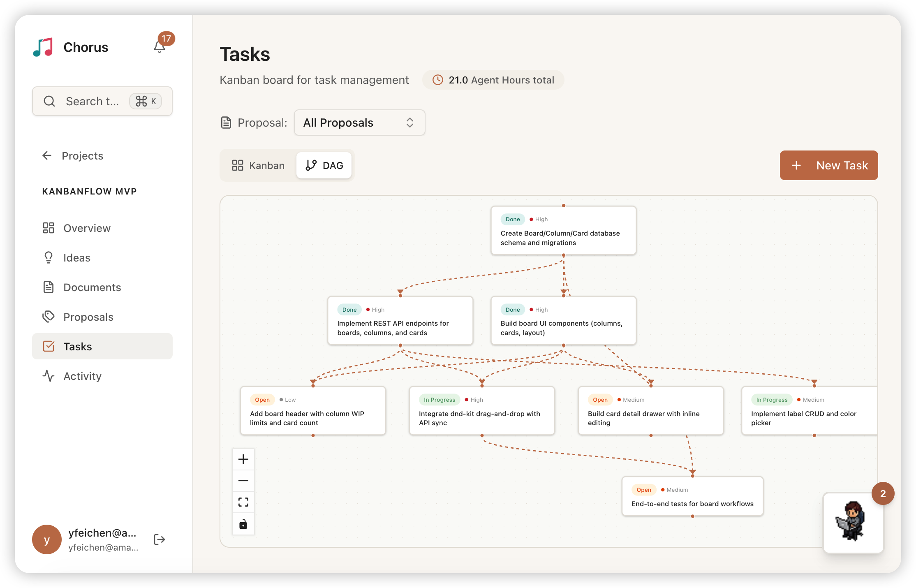Zoom out of the DAG canvas
The height and width of the screenshot is (588, 916).
[x=243, y=480]
